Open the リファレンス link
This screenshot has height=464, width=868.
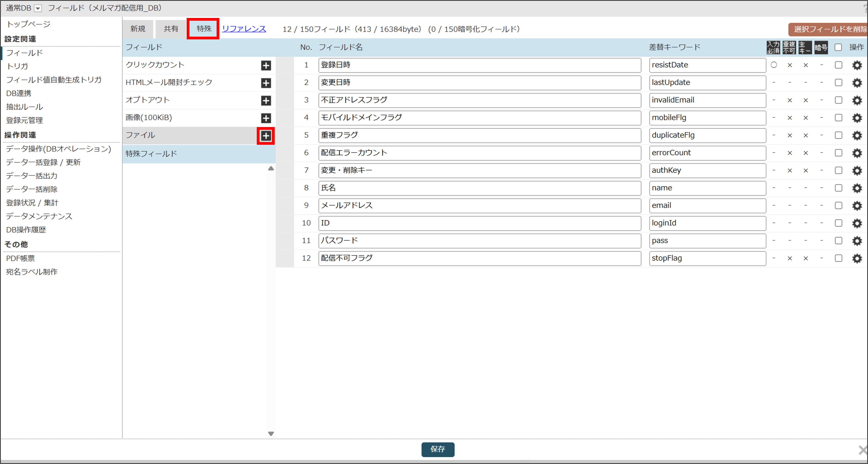tap(244, 29)
